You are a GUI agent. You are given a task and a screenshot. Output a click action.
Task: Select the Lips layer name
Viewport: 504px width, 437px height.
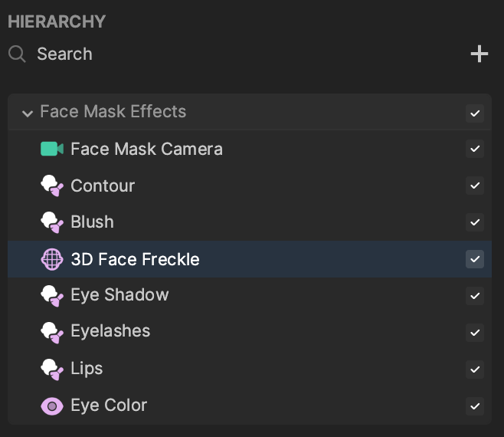[87, 369]
